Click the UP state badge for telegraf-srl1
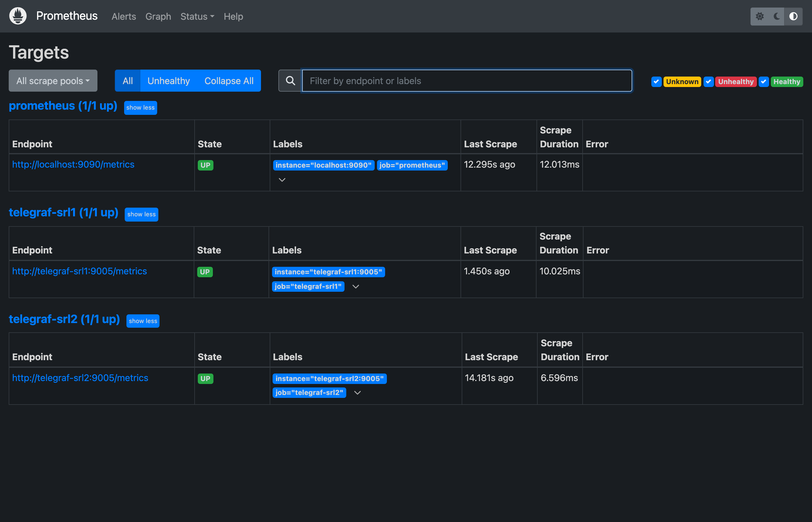 (205, 272)
